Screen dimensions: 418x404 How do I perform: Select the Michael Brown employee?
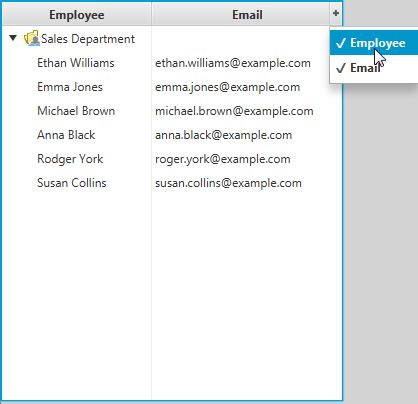point(76,111)
